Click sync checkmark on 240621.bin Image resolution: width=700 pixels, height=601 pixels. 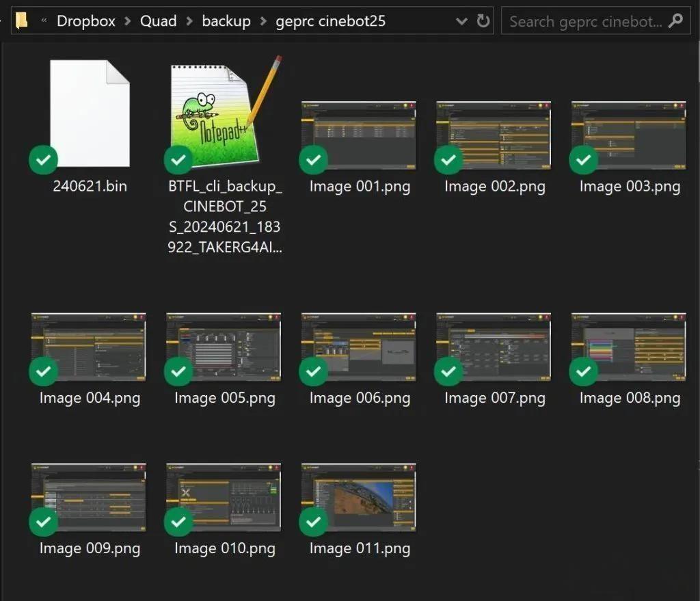[43, 160]
